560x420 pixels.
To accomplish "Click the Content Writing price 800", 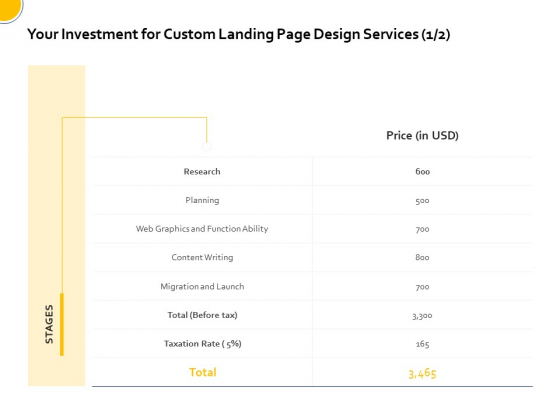I will [422, 258].
